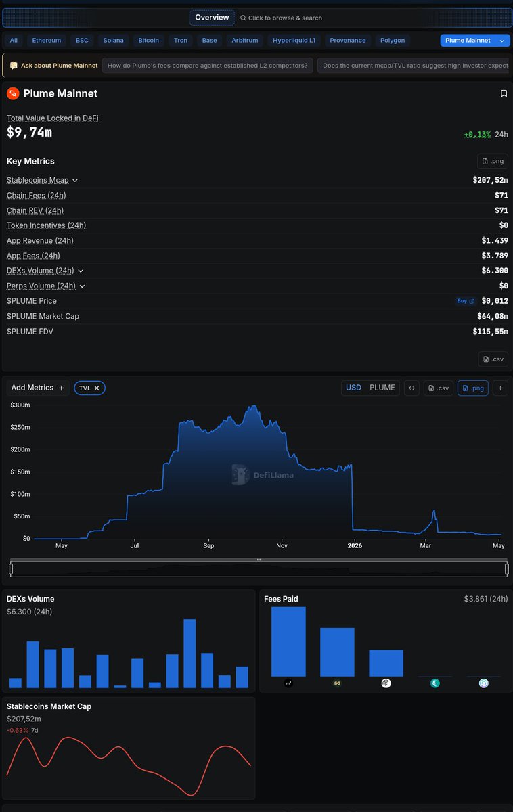
Task: Select the All chains tab
Action: [x=14, y=41]
